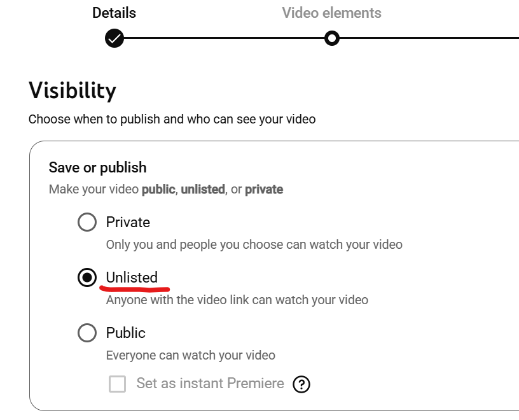519x420 pixels.
Task: Click the 'Only you and people you choose' description
Action: pos(254,244)
